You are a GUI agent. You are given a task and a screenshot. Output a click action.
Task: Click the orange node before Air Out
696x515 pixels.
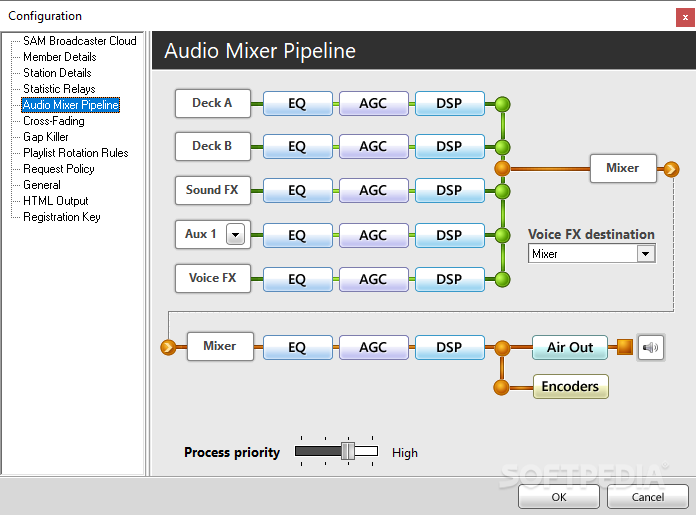(x=502, y=348)
